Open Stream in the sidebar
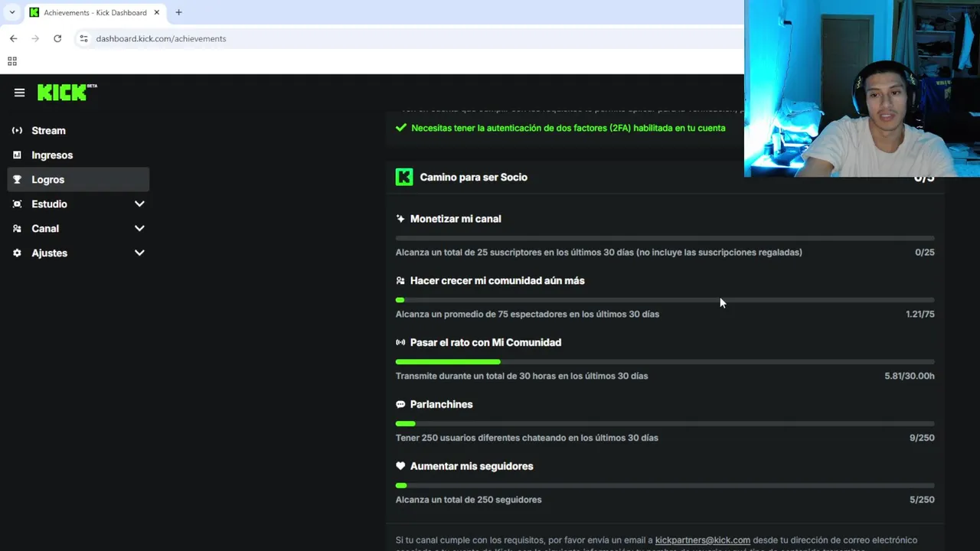Viewport: 980px width, 551px height. click(x=78, y=130)
